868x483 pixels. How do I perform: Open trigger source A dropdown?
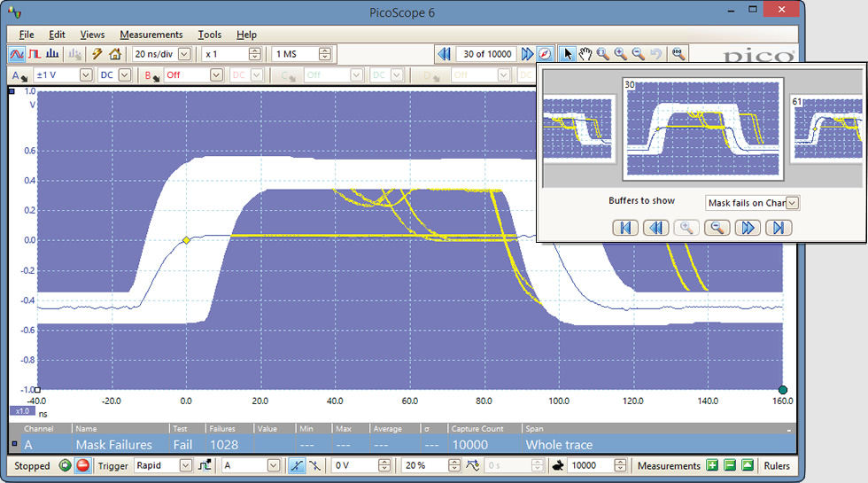274,465
